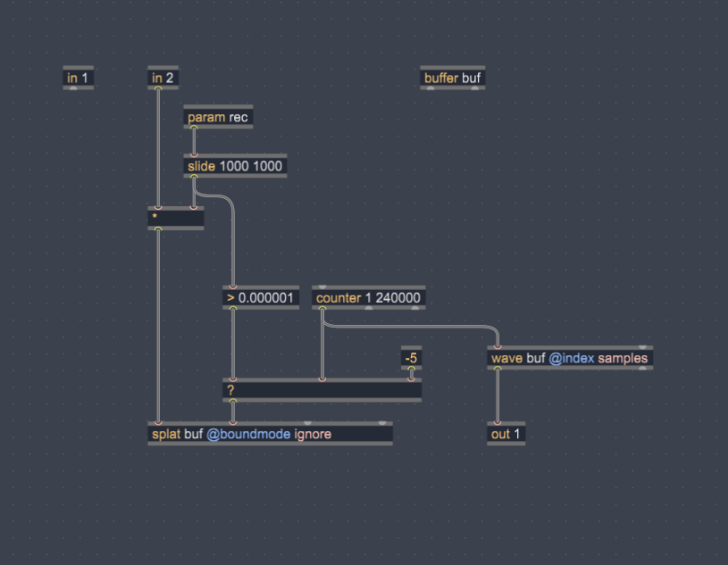Click the 'wave buf @index samples' object
This screenshot has height=565, width=728.
click(x=569, y=358)
